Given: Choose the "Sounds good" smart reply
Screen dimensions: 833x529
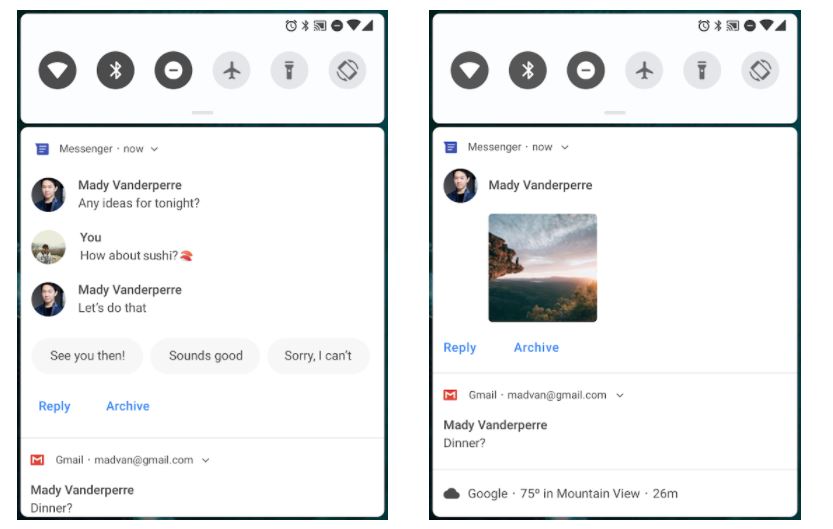Looking at the screenshot, I should pyautogui.click(x=206, y=355).
